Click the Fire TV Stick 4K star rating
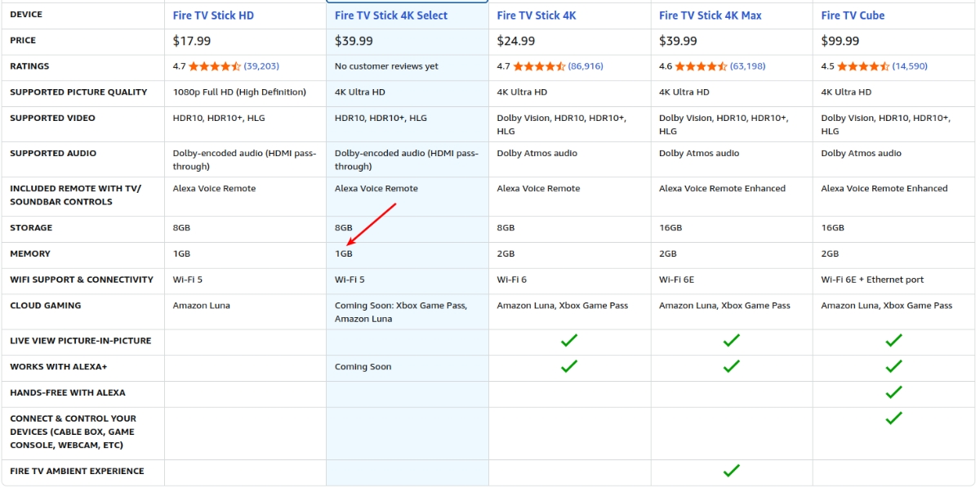The width and height of the screenshot is (980, 488). 539,66
